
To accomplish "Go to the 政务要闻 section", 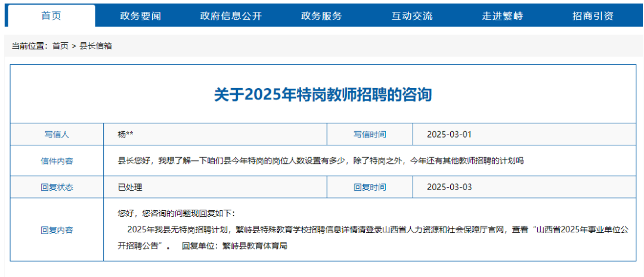I will (140, 16).
